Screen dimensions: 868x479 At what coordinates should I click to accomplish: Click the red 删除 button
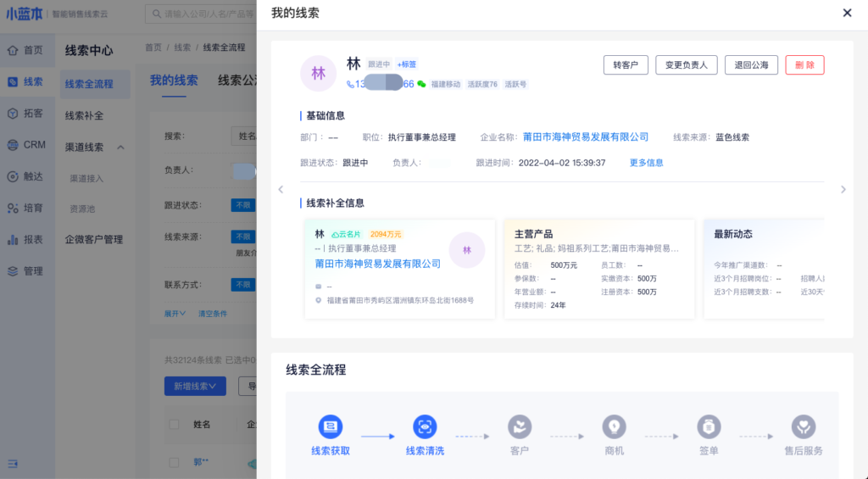click(804, 65)
